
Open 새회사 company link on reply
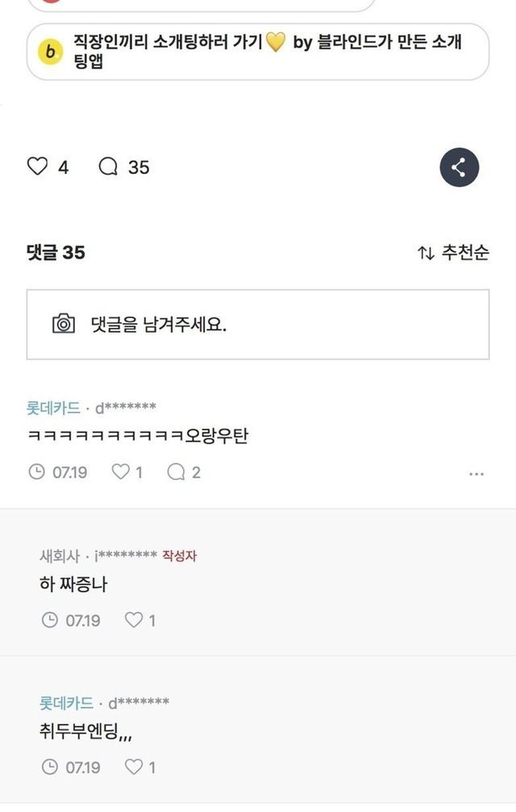(61, 555)
